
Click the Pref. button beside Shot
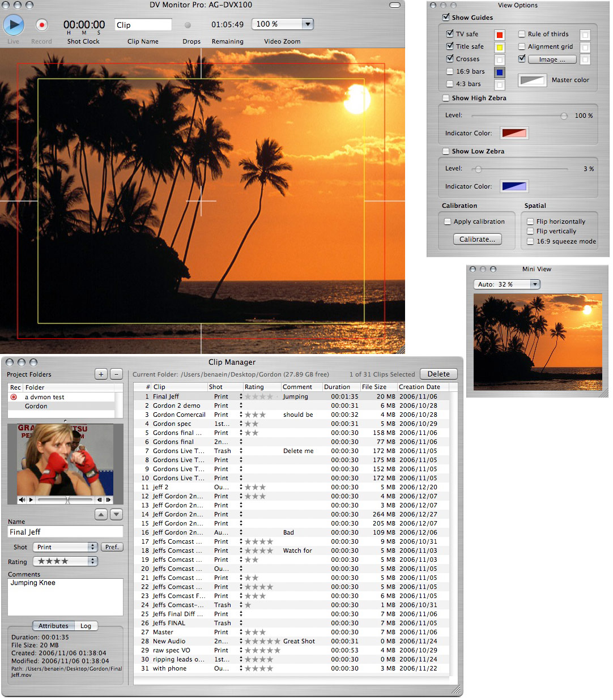click(112, 547)
